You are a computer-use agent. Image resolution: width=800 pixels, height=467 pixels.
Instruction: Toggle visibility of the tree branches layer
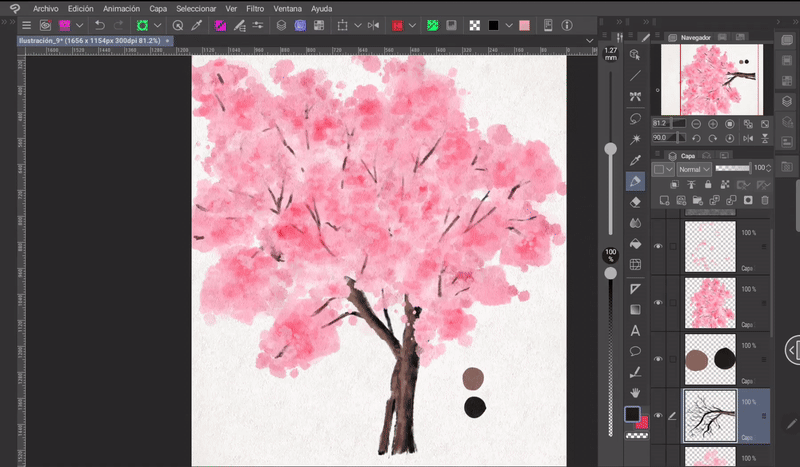tap(658, 415)
